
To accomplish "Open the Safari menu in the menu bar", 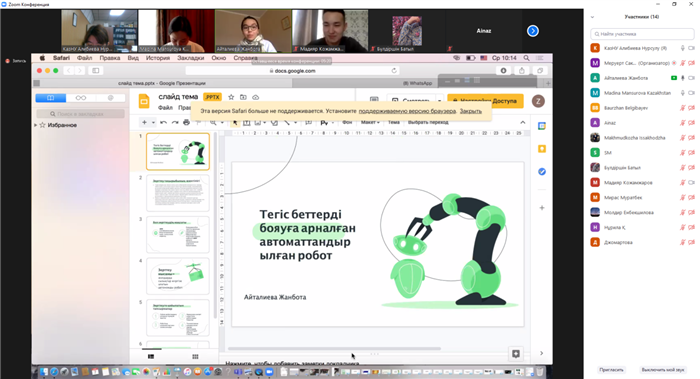I will tap(61, 58).
